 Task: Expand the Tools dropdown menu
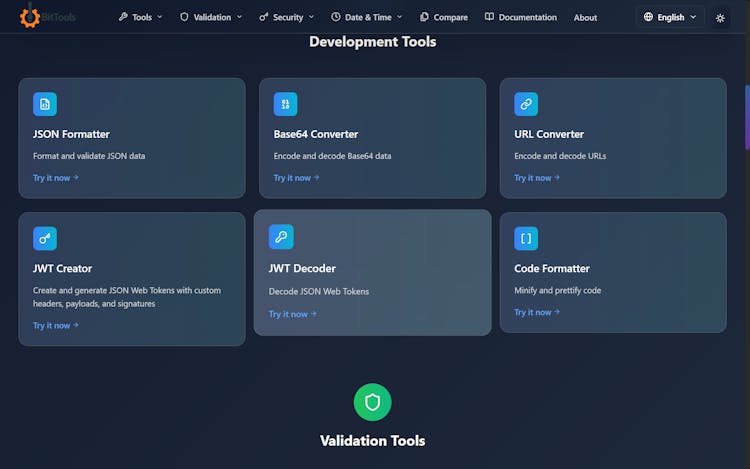pyautogui.click(x=140, y=17)
